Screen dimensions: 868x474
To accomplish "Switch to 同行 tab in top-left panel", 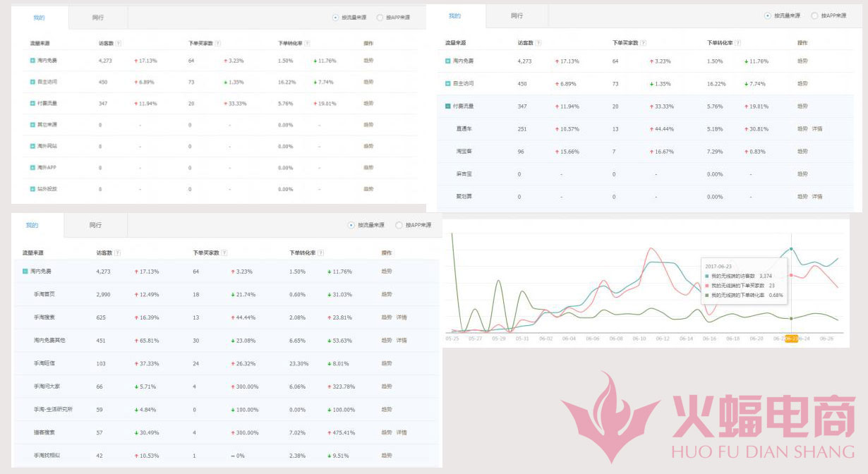I will (x=98, y=18).
